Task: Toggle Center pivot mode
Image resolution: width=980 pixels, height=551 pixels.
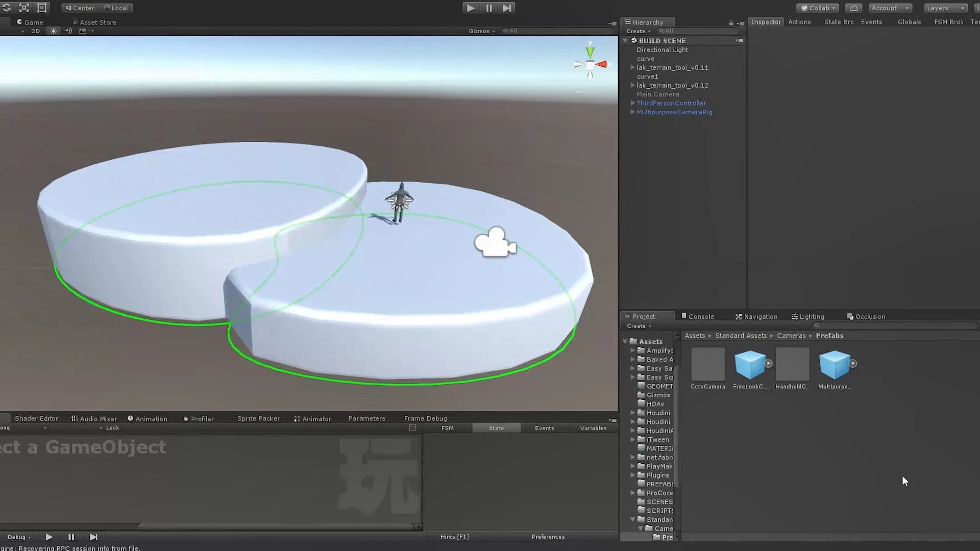Action: (x=79, y=8)
